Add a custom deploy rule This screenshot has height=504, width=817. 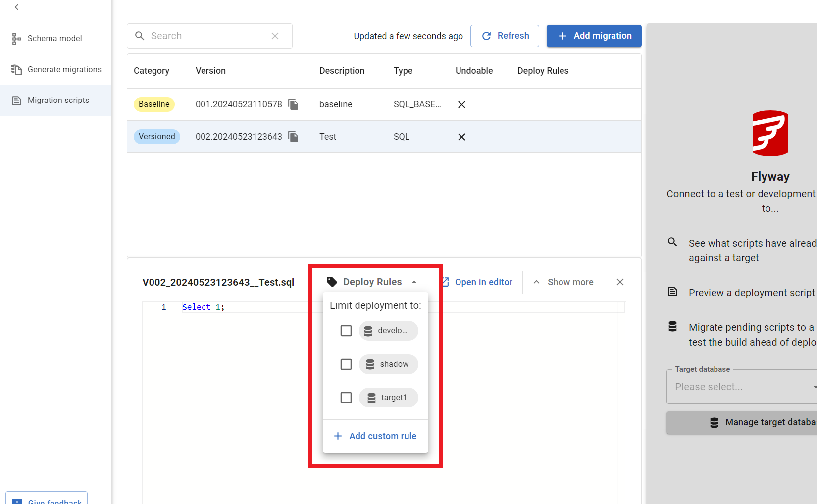375,436
